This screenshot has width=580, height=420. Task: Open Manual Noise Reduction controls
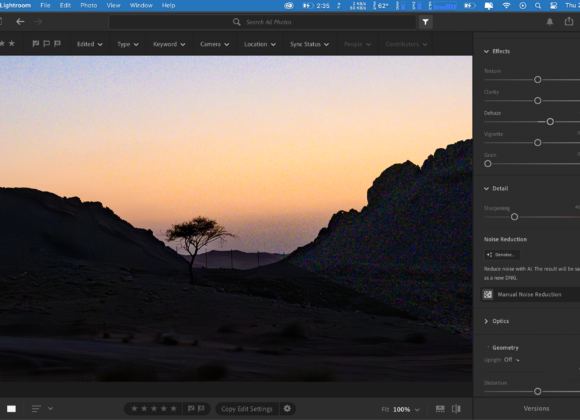[x=529, y=295]
